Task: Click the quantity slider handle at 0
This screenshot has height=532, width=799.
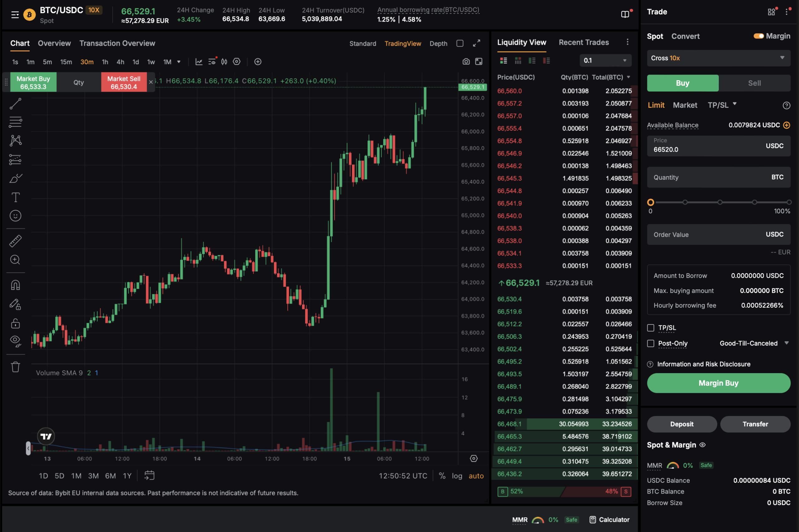Action: [650, 202]
